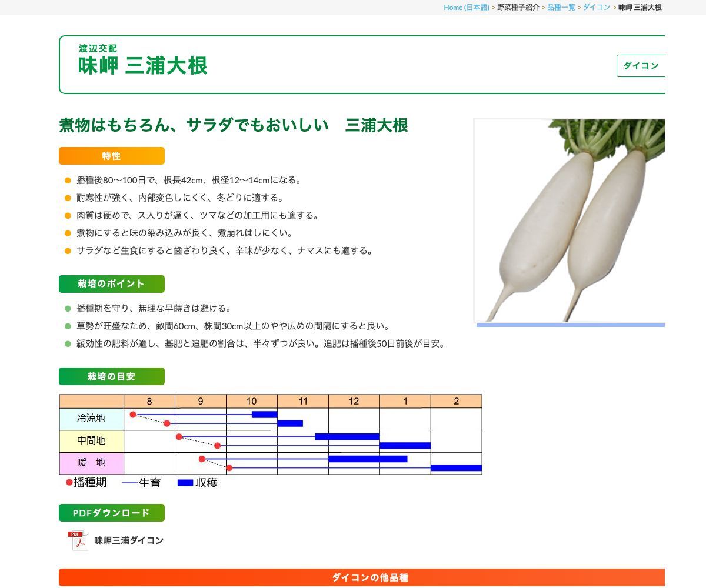
Task: Click the red 播種期 legend dot
Action: (69, 483)
